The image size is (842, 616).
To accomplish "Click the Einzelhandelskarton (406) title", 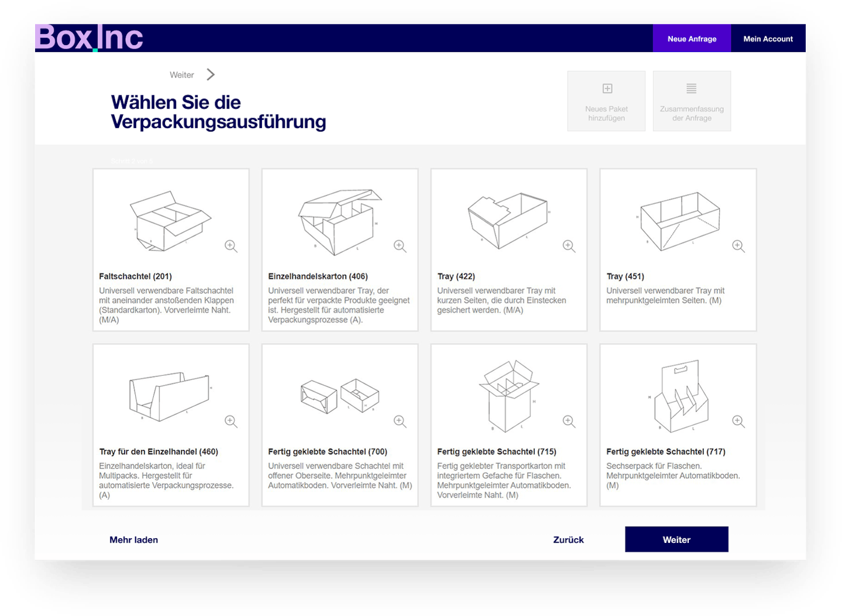I will (x=318, y=276).
